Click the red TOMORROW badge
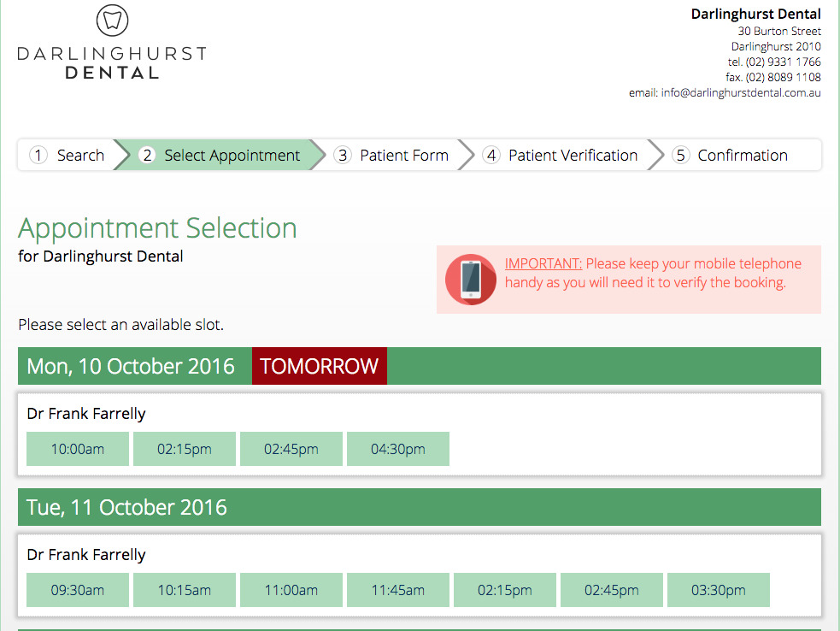The width and height of the screenshot is (840, 631). (x=320, y=366)
